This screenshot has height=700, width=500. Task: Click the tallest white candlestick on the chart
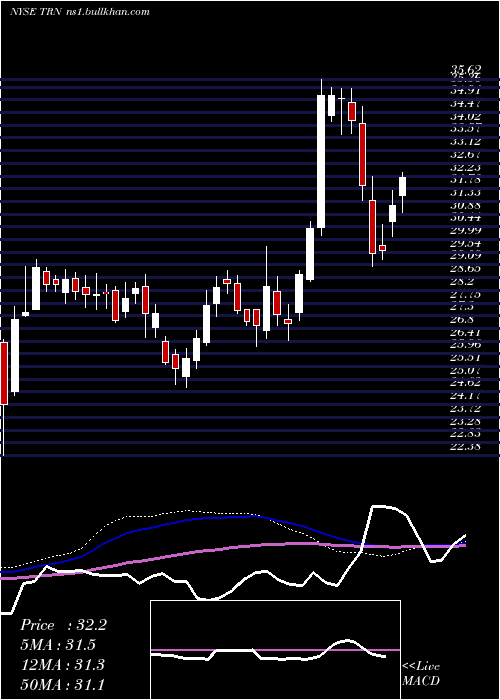pos(321,161)
